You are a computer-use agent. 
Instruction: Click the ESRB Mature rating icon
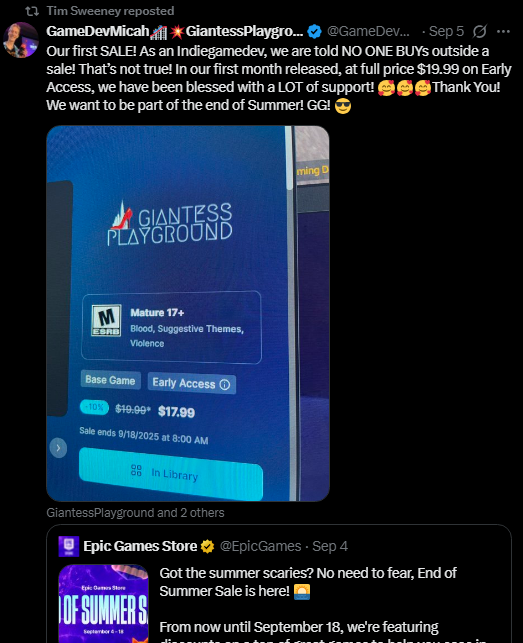coord(106,320)
